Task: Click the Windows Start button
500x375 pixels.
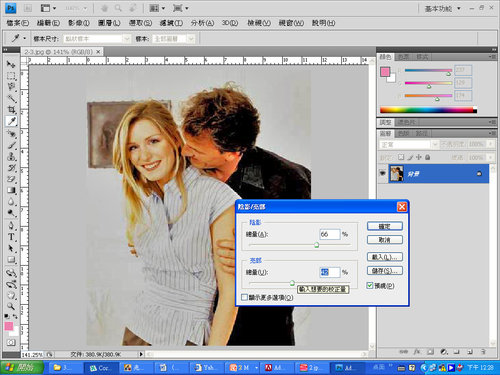Action: tap(22, 367)
